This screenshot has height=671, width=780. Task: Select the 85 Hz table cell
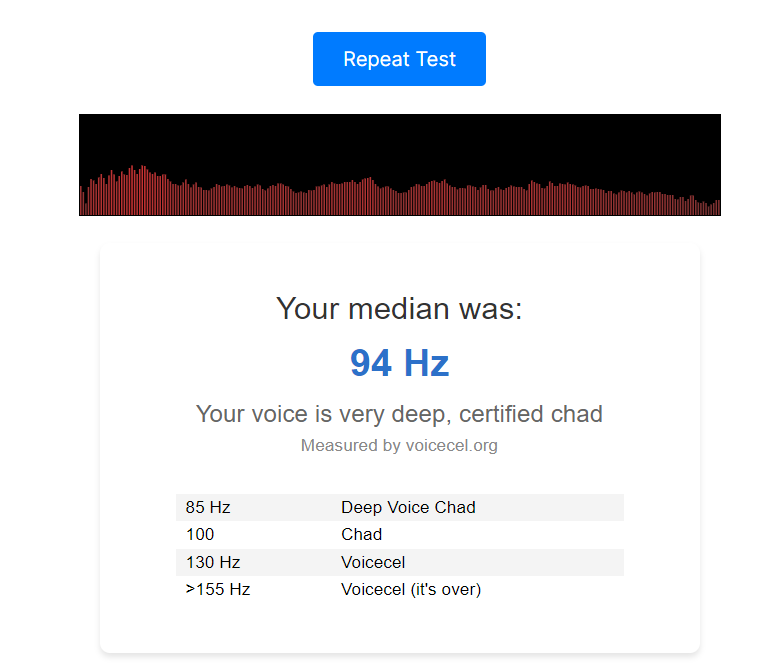tap(208, 507)
